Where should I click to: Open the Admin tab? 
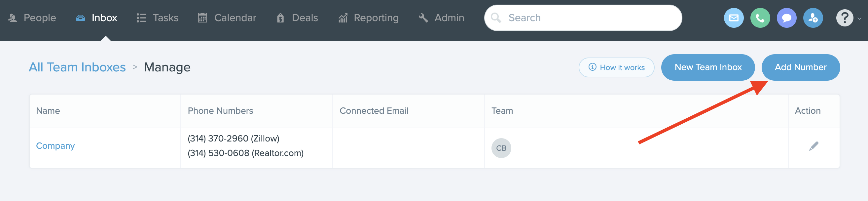coord(441,18)
